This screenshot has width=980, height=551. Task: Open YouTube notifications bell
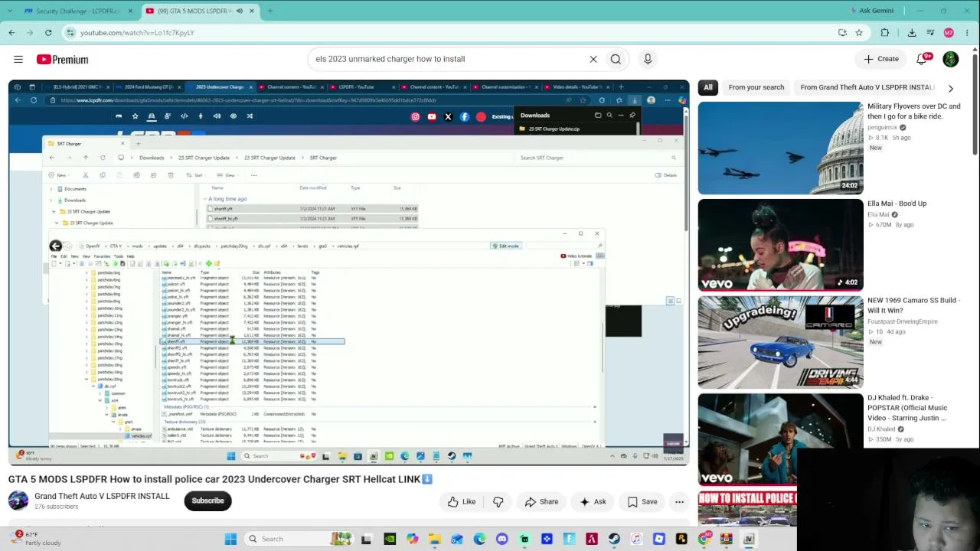(923, 59)
